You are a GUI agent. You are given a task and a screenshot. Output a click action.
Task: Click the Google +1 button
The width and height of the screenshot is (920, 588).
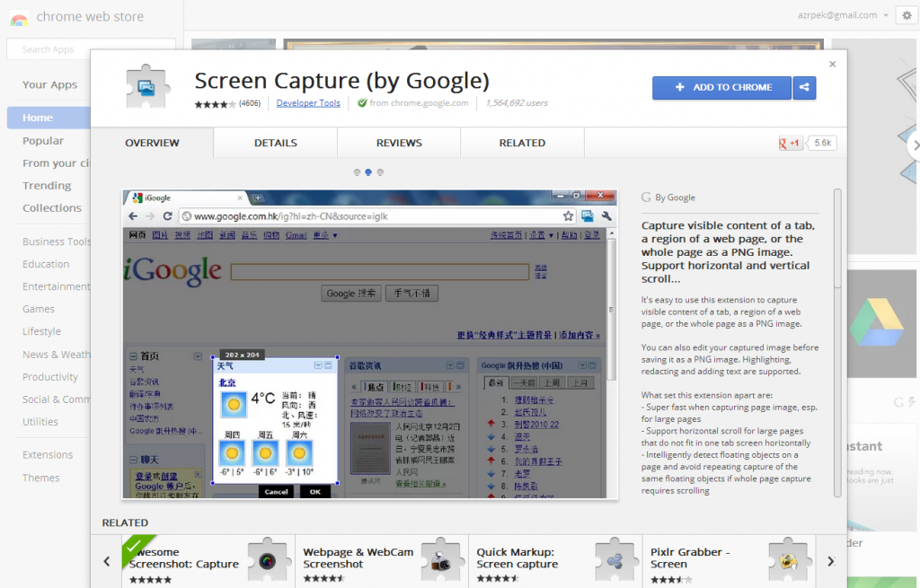[x=791, y=143]
